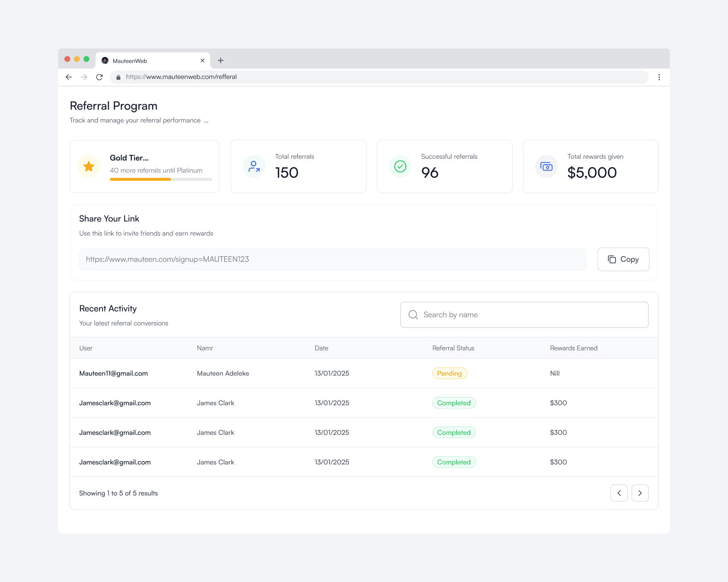Click the Referral Program heading
Image resolution: width=728 pixels, height=582 pixels.
click(x=114, y=106)
